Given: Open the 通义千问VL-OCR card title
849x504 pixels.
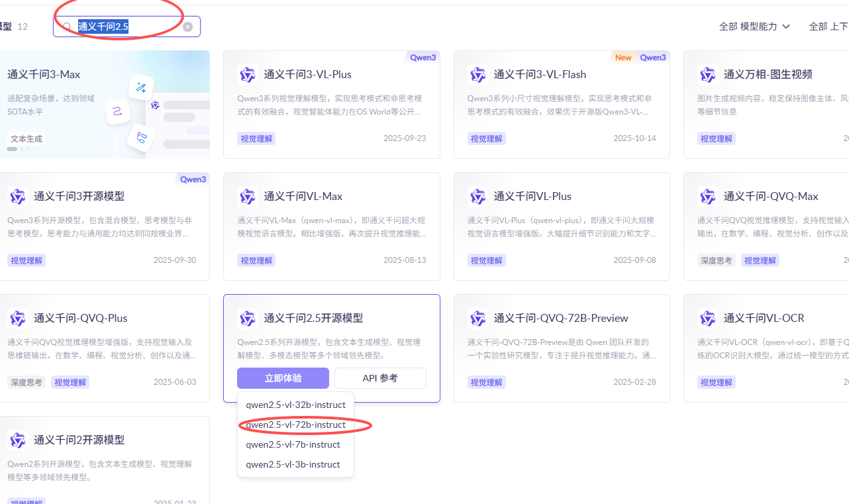Looking at the screenshot, I should tap(764, 318).
